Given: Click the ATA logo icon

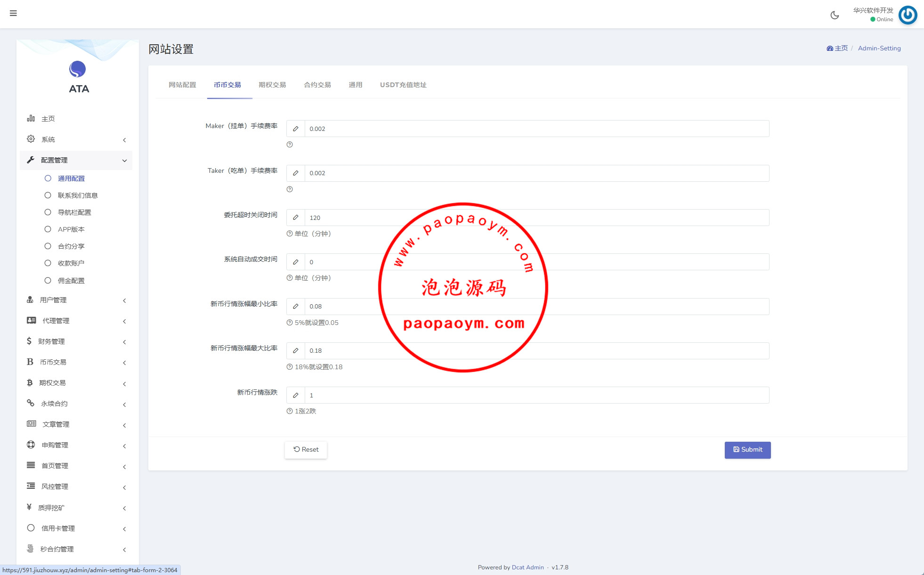Looking at the screenshot, I should tap(78, 69).
